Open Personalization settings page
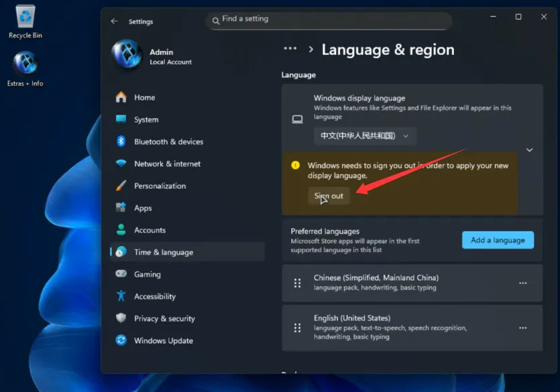Image resolution: width=560 pixels, height=392 pixels. (160, 186)
